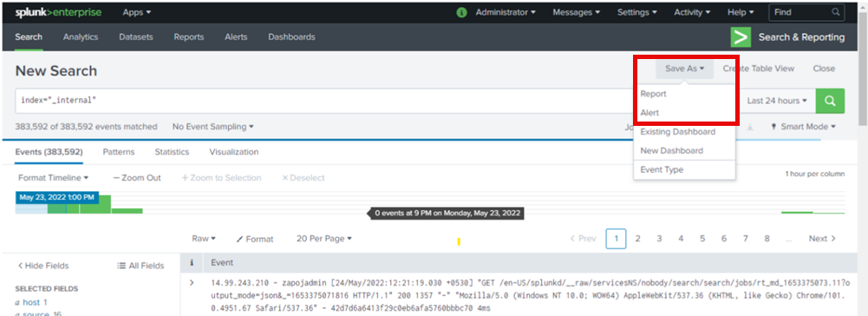868x316 pixels.
Task: Click the green info status icon
Action: tap(461, 12)
